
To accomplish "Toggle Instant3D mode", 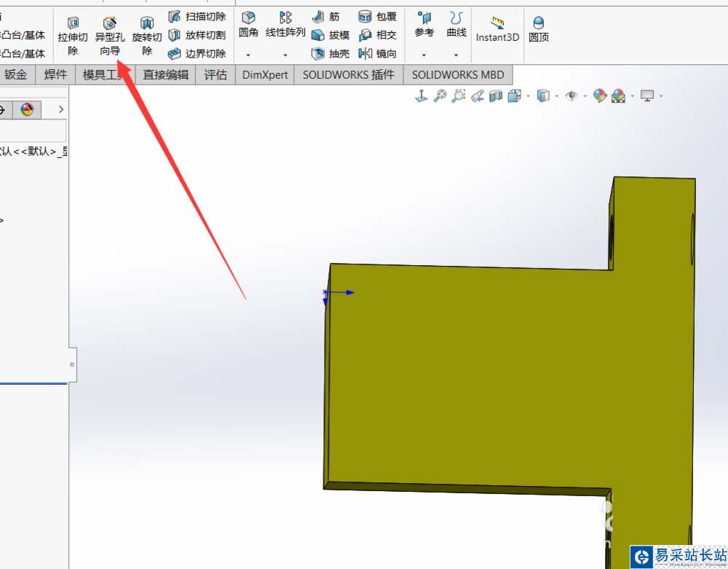I will pos(497,29).
